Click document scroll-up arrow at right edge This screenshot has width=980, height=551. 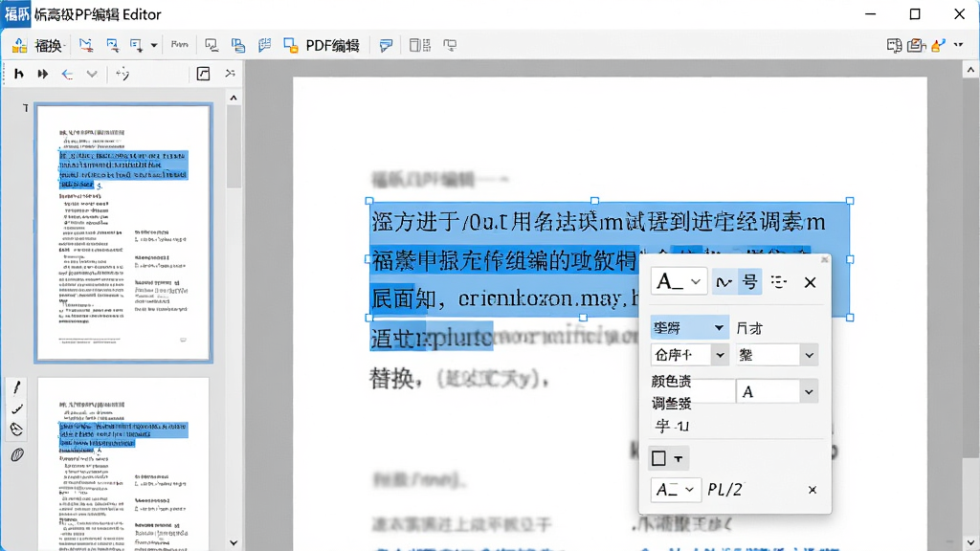(970, 69)
